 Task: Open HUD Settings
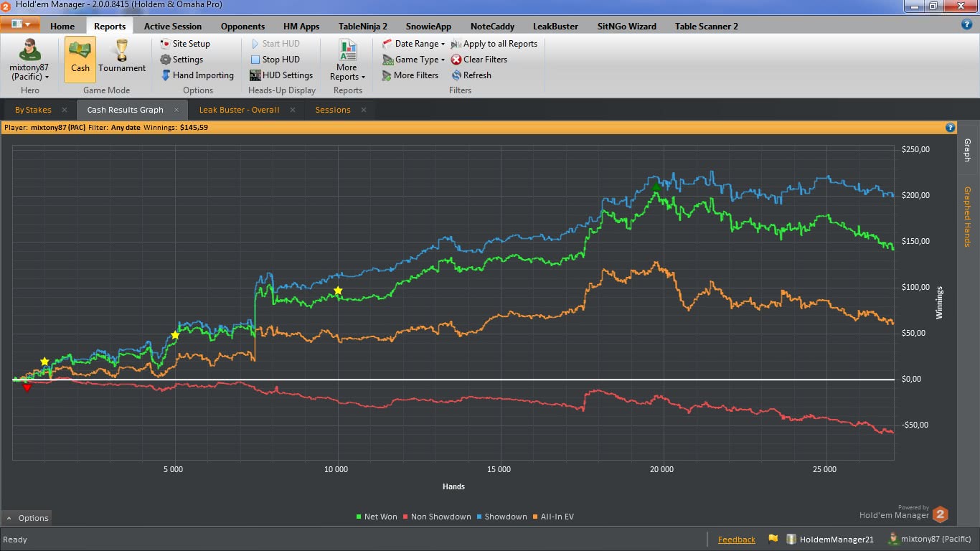click(x=281, y=75)
